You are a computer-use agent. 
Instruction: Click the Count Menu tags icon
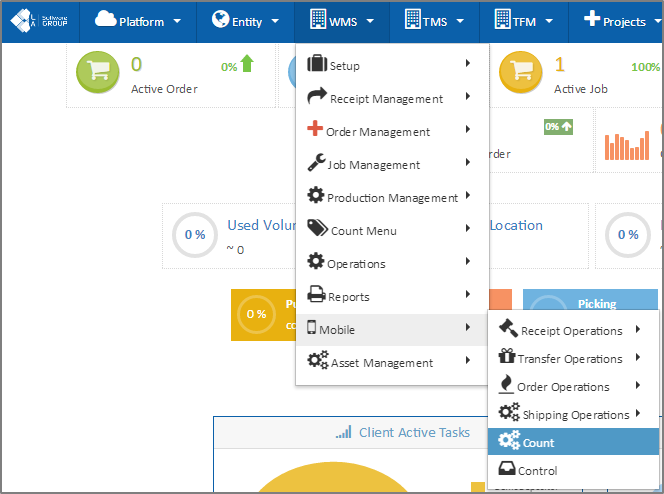pyautogui.click(x=317, y=228)
